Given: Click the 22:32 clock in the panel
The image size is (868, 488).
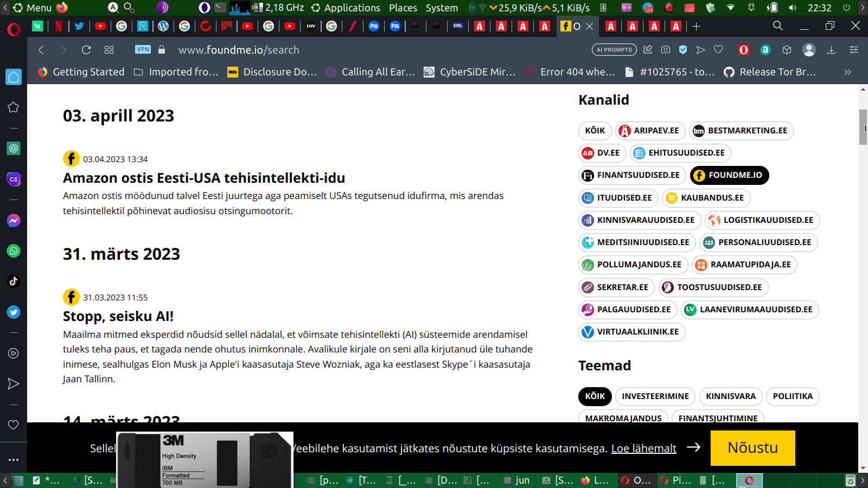Looking at the screenshot, I should (819, 8).
